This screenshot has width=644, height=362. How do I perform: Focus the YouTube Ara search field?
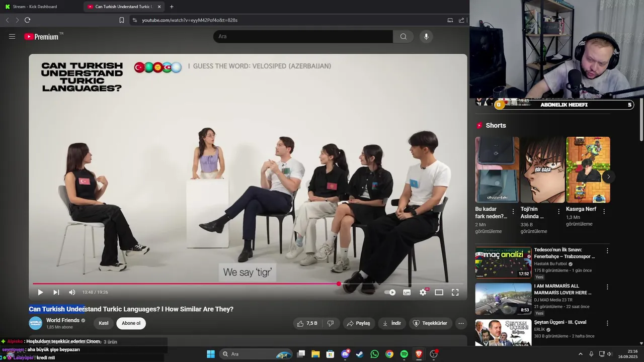pyautogui.click(x=303, y=36)
